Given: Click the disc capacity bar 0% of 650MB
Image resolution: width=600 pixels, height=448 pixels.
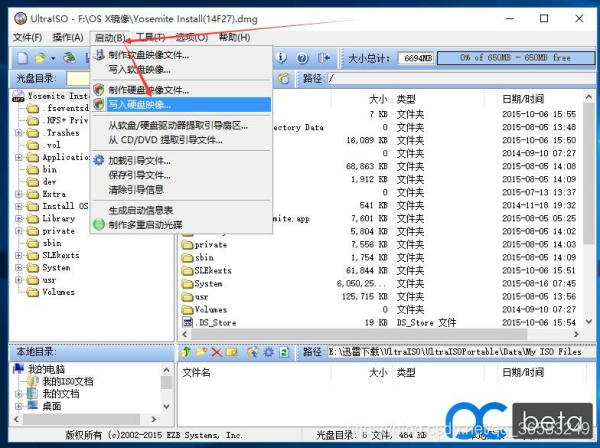Looking at the screenshot, I should tap(515, 58).
